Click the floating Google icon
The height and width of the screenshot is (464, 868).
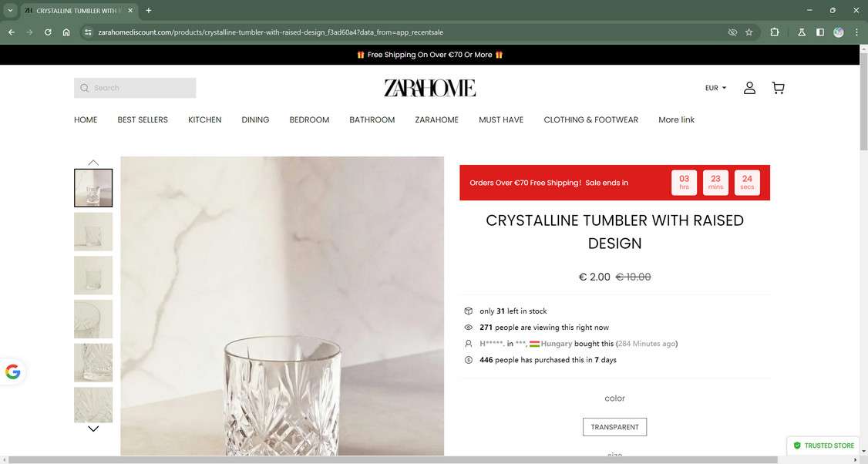tap(13, 372)
